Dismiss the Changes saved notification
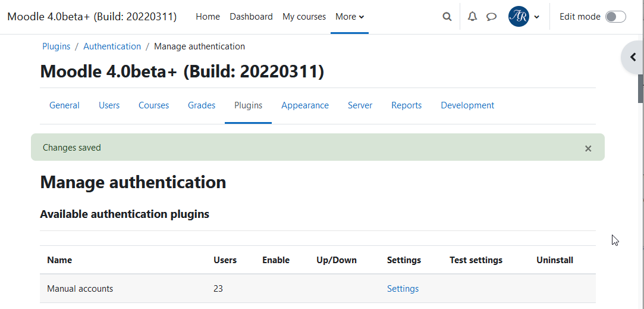The width and height of the screenshot is (644, 309). tap(588, 148)
